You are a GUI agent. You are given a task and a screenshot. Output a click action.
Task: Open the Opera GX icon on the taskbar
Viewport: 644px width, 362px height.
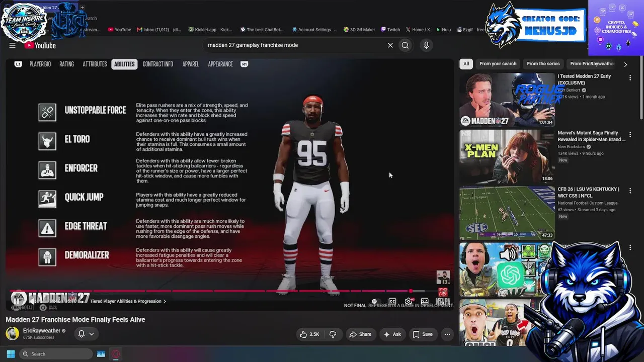[x=116, y=354]
